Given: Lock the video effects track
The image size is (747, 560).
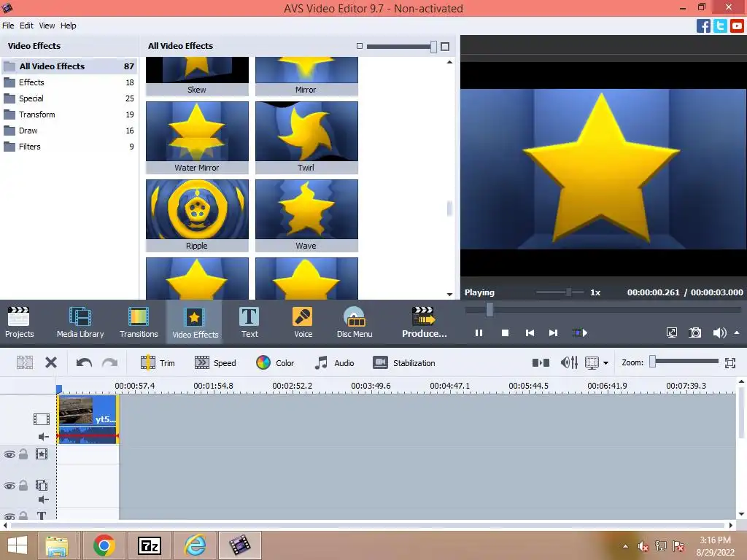Looking at the screenshot, I should pos(23,454).
